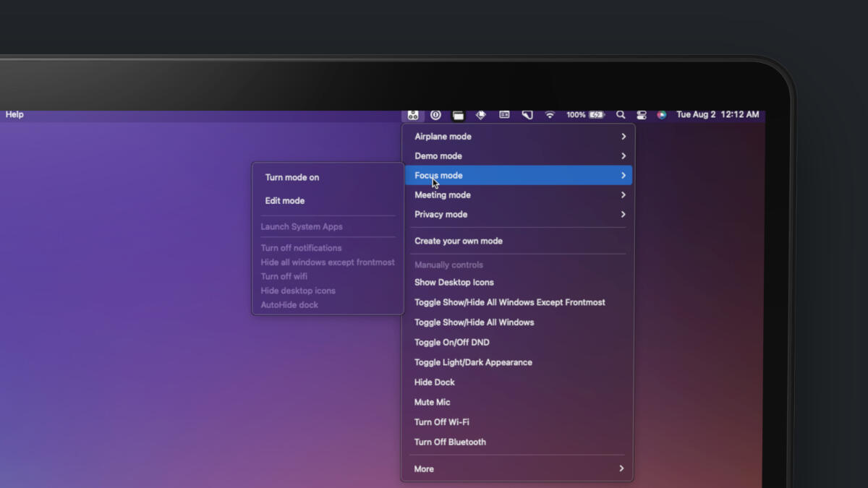Open the Wi-Fi status menu icon
This screenshot has width=868, height=488.
point(550,115)
